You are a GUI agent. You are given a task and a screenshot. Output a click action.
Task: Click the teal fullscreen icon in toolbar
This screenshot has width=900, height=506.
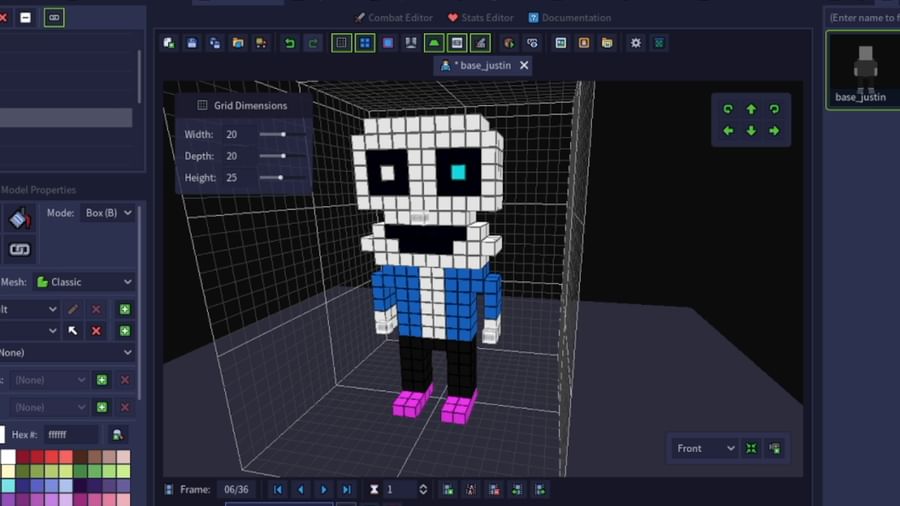point(659,43)
